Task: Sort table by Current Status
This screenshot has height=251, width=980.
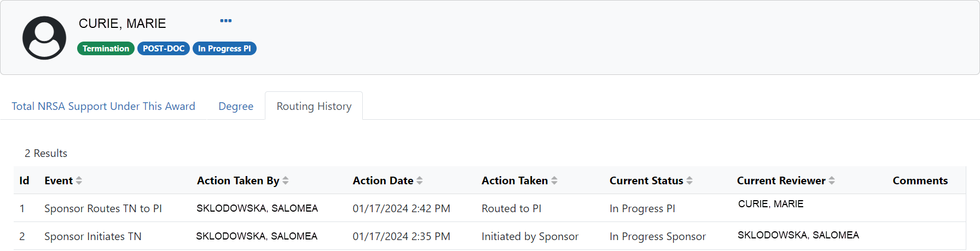Action: (689, 180)
